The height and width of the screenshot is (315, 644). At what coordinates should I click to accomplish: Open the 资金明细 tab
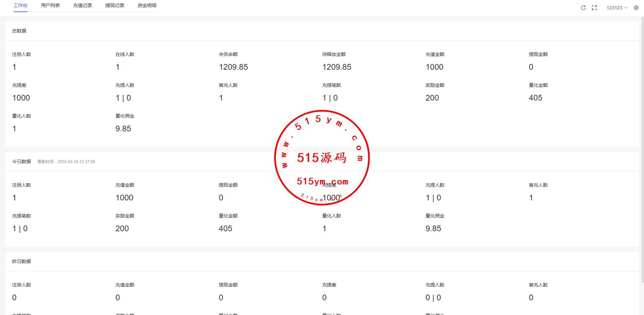(x=147, y=5)
